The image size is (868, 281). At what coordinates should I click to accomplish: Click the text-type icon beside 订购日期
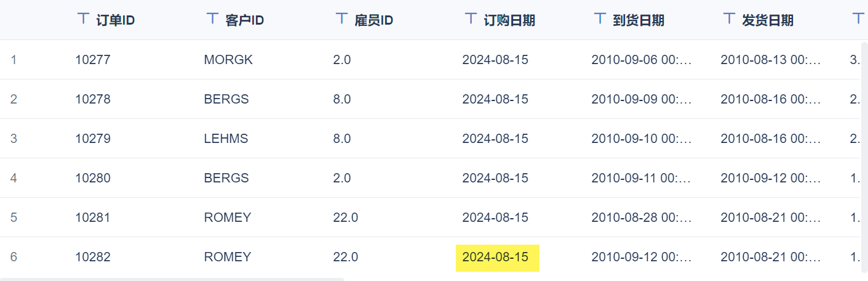[471, 18]
